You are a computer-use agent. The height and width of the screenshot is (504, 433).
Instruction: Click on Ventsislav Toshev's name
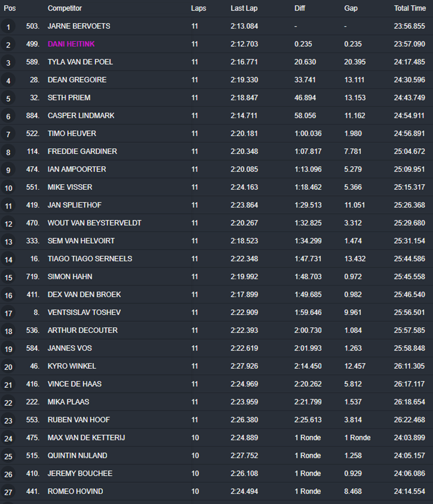(x=84, y=313)
